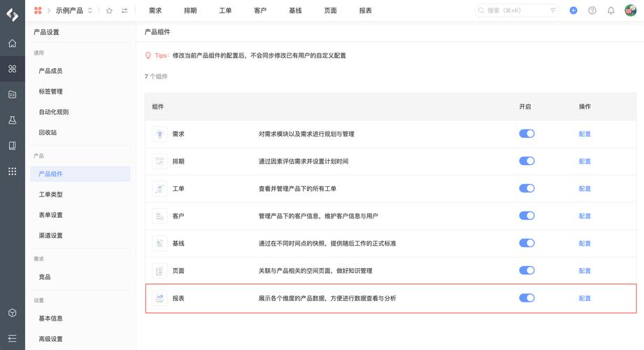Open the wiki book icon in the sidebar
This screenshot has height=350, width=644.
[13, 146]
